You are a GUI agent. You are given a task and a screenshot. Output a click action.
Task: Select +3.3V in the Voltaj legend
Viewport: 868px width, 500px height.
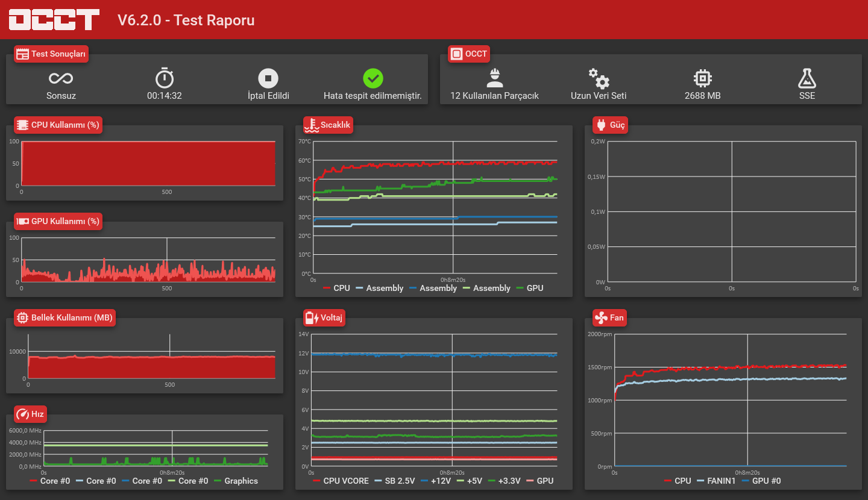click(505, 481)
